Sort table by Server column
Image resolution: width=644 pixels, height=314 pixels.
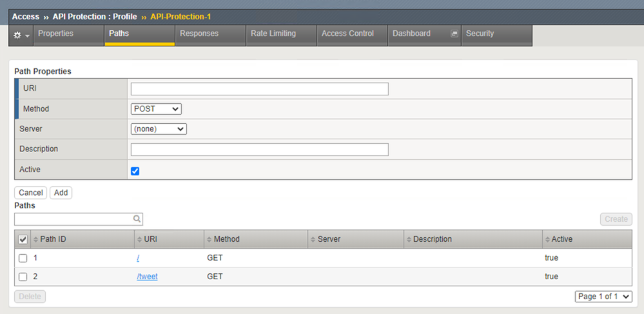329,239
